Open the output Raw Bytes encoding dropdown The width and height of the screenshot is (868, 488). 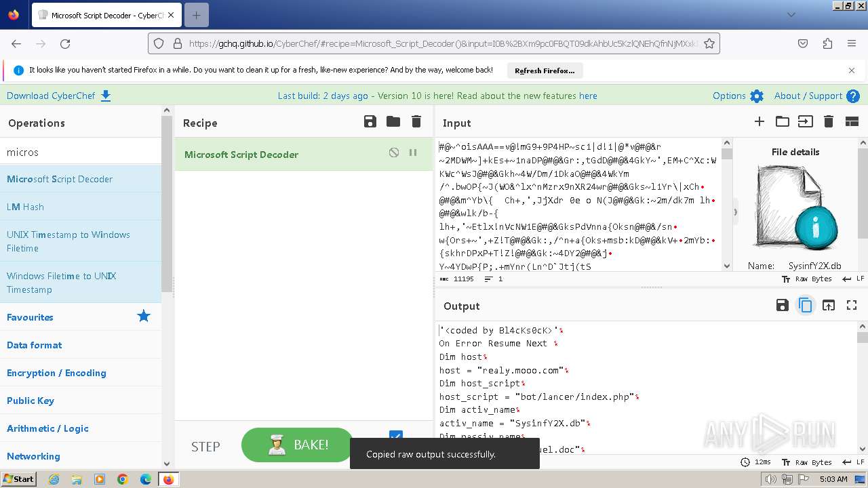coord(806,462)
